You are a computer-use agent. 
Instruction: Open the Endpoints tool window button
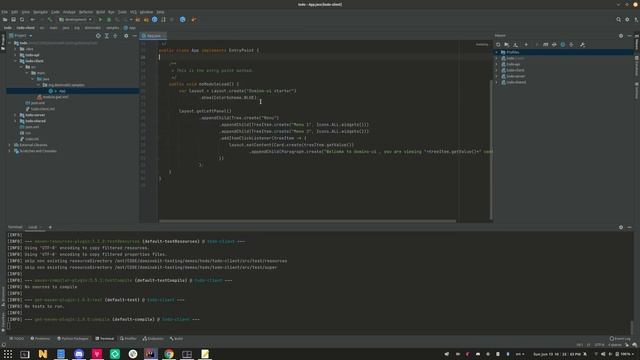pyautogui.click(x=153, y=339)
